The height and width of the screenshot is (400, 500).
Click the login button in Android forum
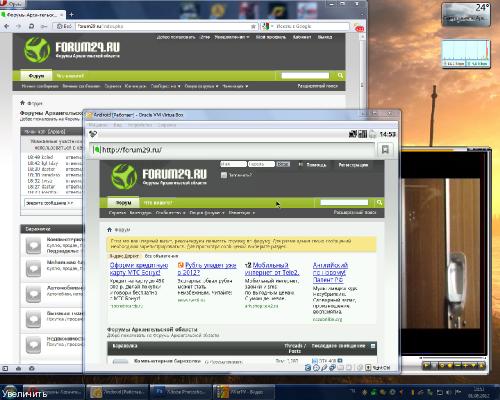point(283,164)
